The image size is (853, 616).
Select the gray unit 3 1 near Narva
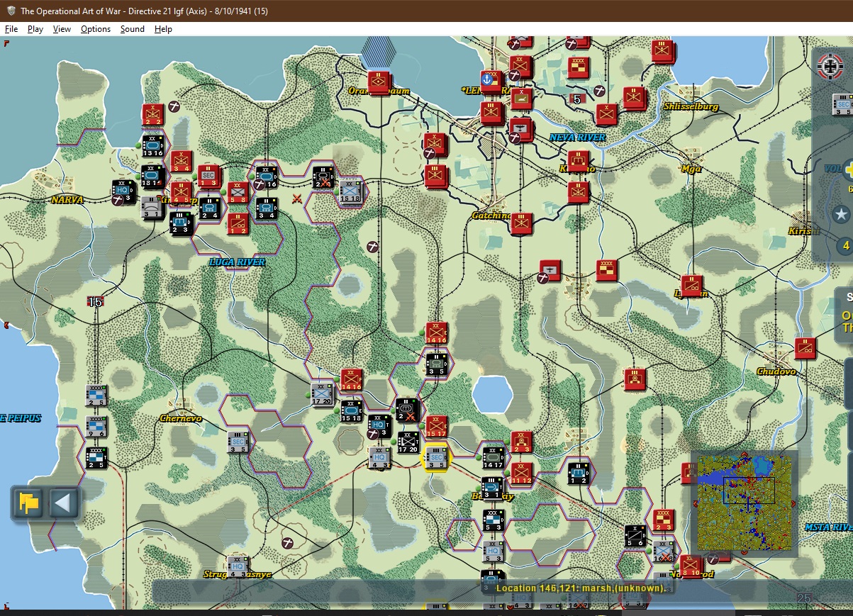point(152,206)
